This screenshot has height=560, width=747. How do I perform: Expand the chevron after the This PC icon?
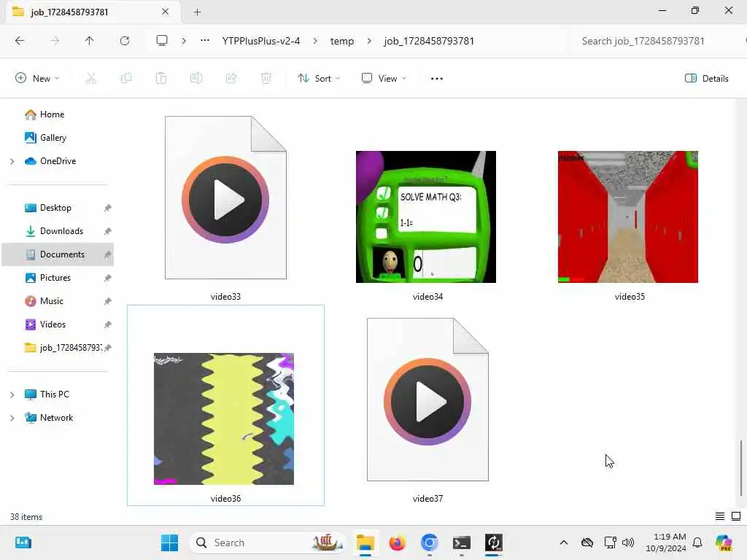[184, 41]
